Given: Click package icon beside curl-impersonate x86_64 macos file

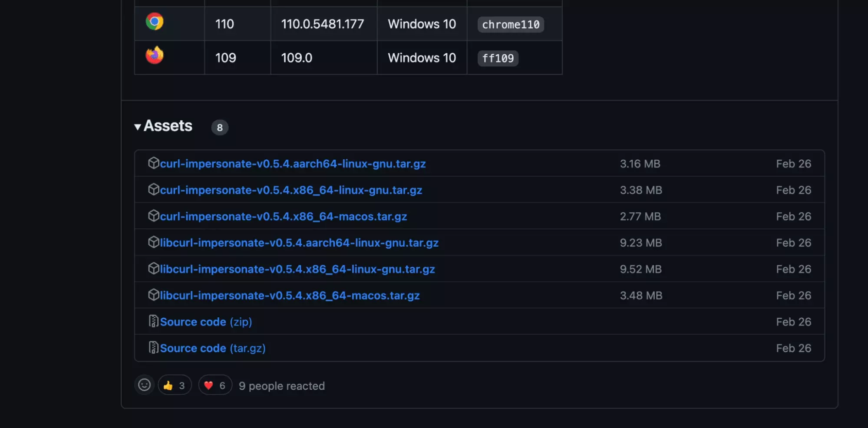Looking at the screenshot, I should point(153,216).
